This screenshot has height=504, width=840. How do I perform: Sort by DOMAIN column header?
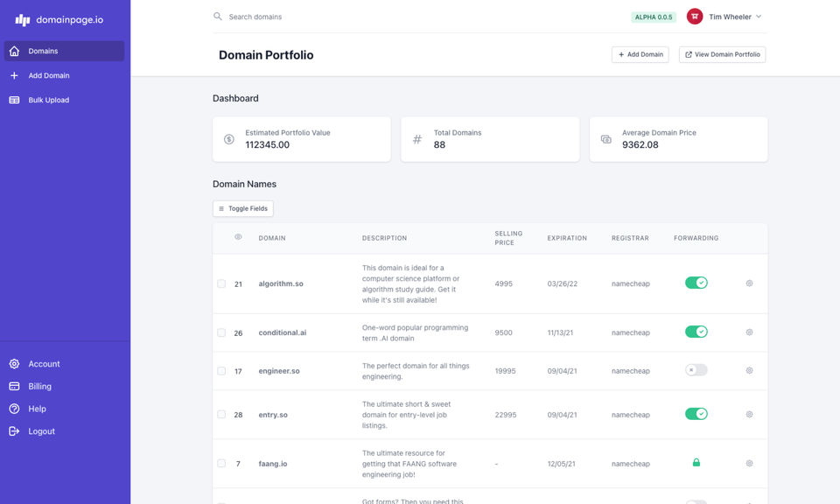272,238
